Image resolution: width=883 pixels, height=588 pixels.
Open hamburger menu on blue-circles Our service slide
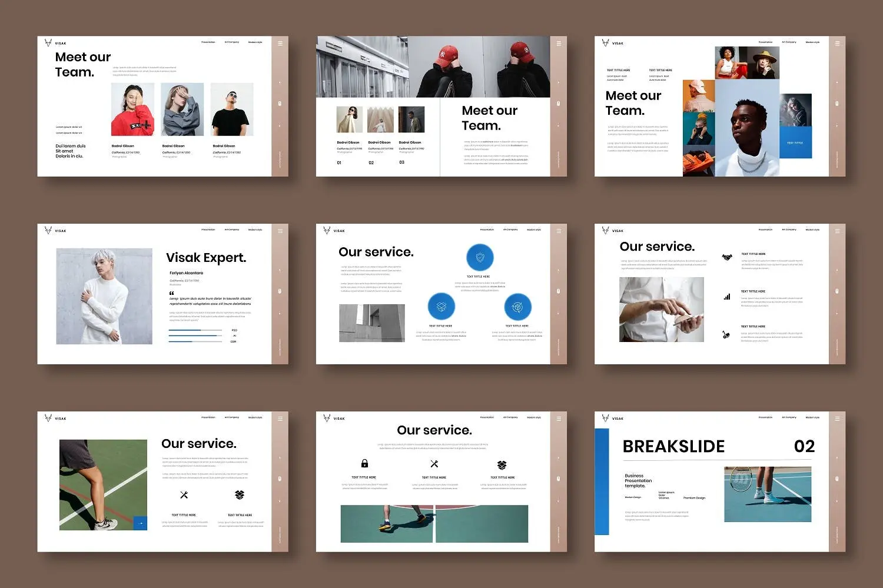pyautogui.click(x=559, y=231)
